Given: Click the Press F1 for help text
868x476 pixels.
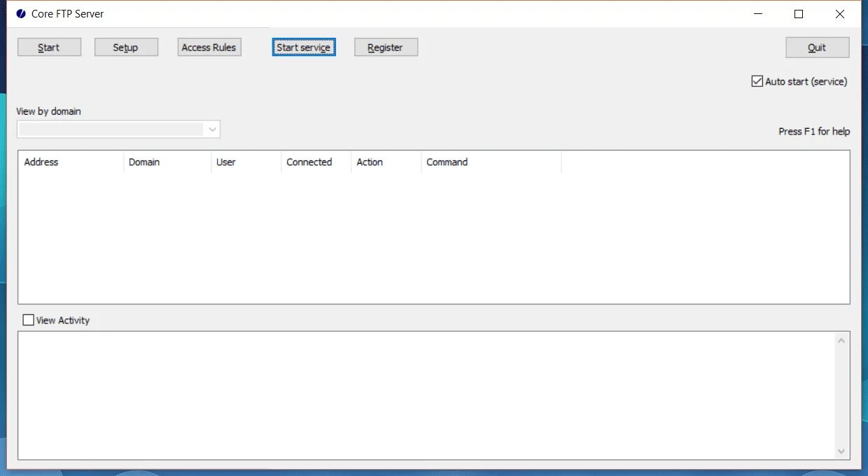Looking at the screenshot, I should pos(814,131).
